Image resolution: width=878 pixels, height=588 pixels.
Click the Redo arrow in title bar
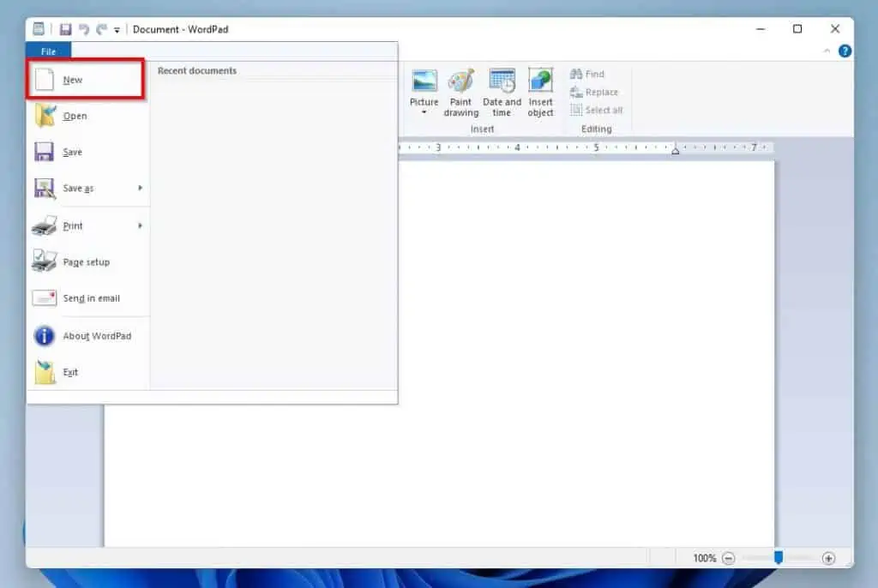pos(101,29)
